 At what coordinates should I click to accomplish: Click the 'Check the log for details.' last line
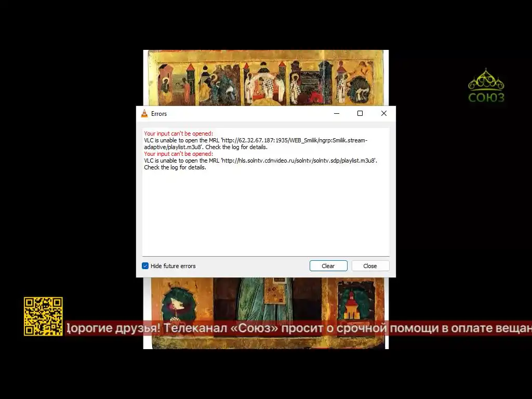point(175,167)
